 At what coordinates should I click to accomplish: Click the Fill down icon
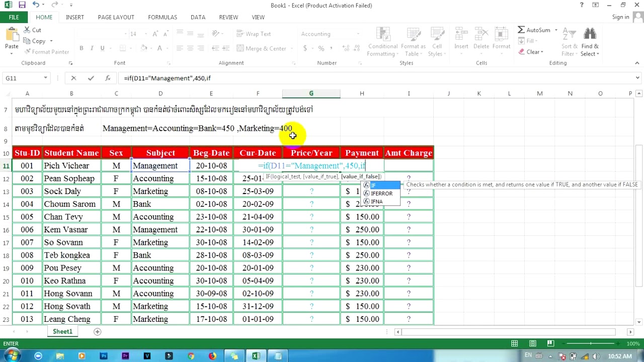521,41
